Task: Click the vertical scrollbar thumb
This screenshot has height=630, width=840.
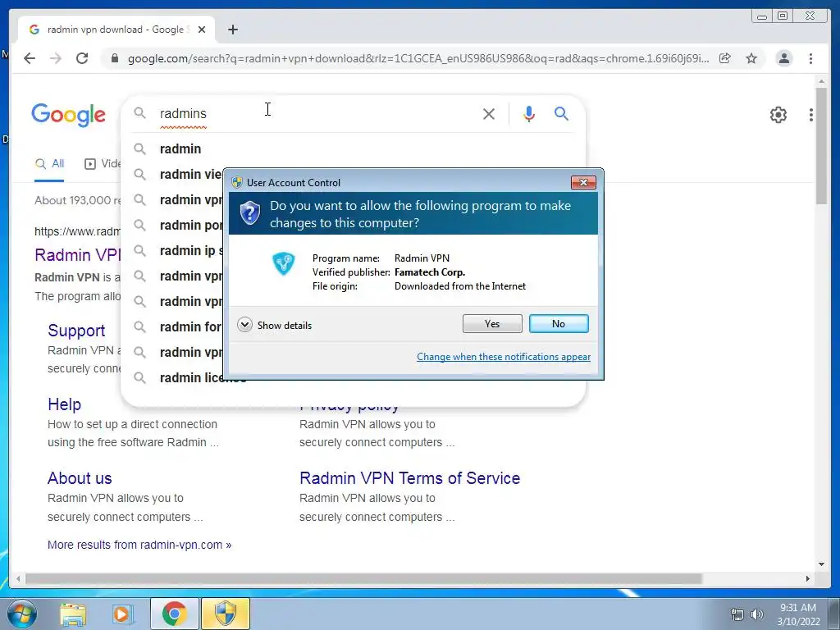Action: tap(821, 146)
